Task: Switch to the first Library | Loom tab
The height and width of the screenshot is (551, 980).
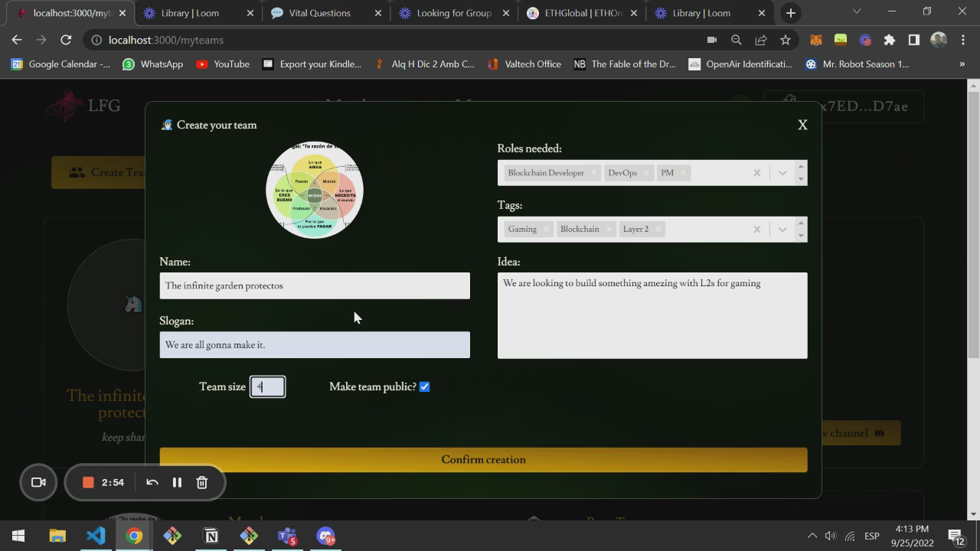Action: tap(199, 13)
